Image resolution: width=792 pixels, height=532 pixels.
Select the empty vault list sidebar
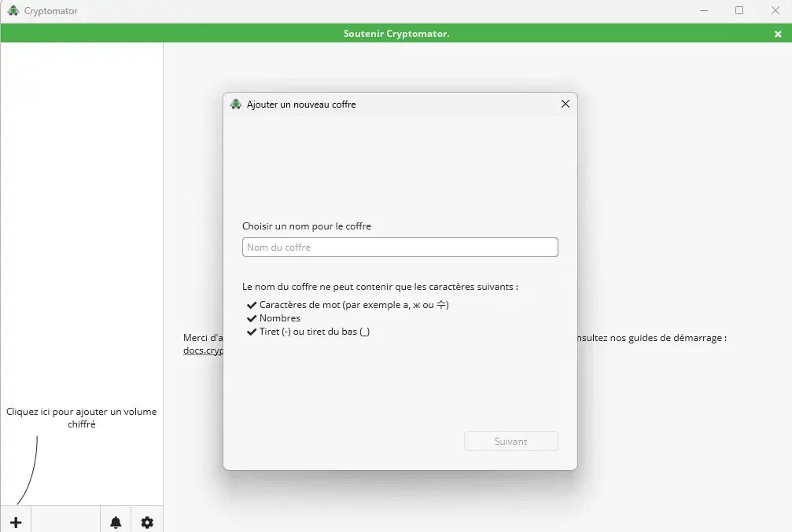82,236
